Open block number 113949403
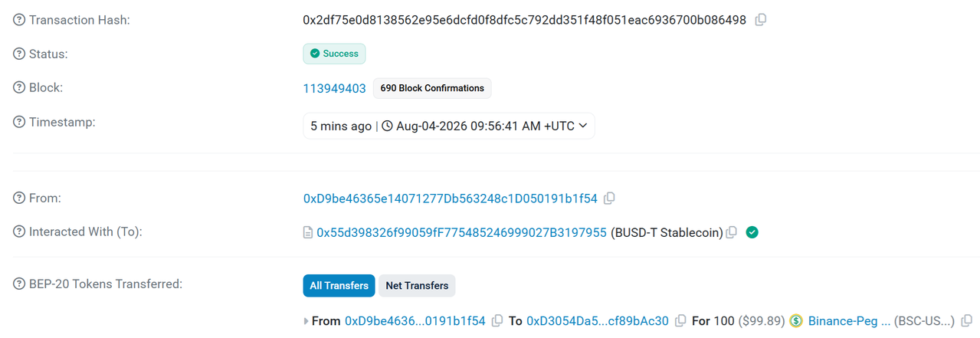The width and height of the screenshot is (980, 338). (335, 88)
